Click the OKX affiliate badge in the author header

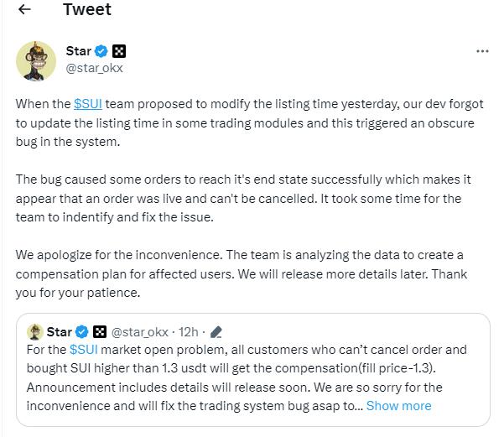click(x=119, y=51)
